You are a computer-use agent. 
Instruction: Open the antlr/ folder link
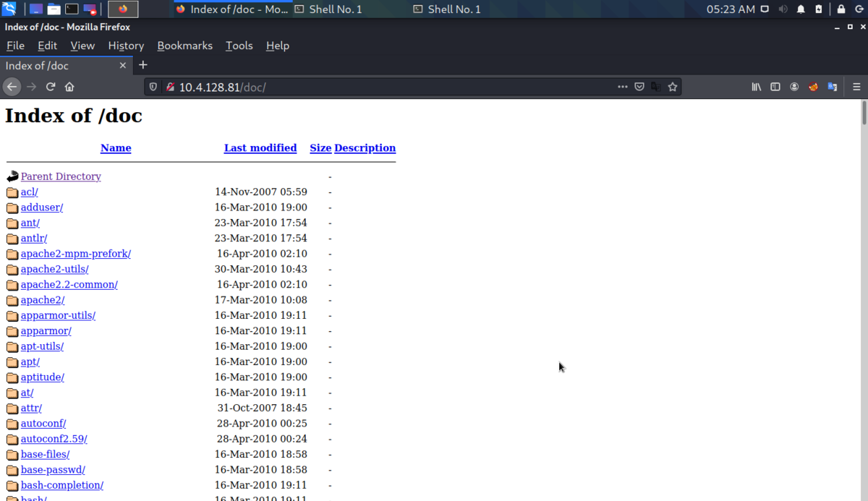(x=34, y=238)
